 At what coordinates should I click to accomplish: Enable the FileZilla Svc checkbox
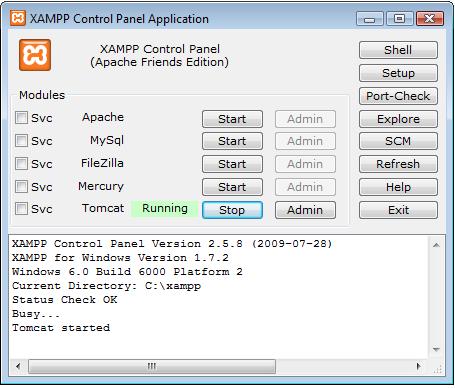21,164
